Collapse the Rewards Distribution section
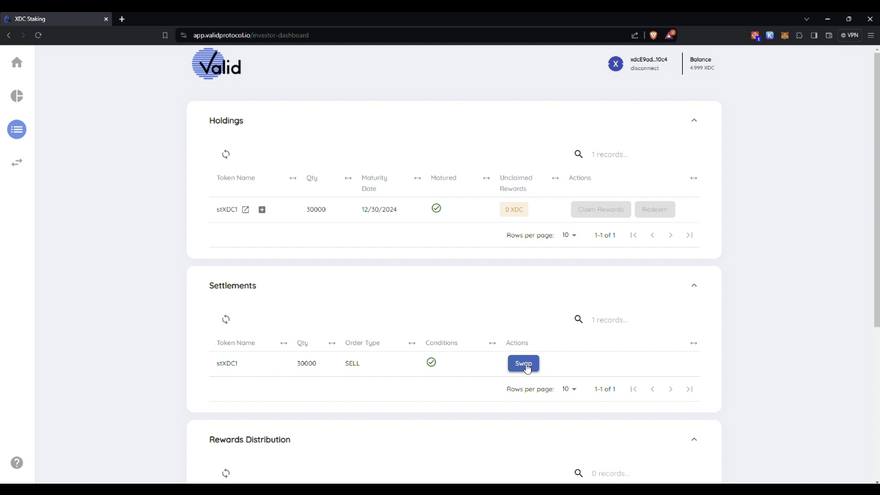The width and height of the screenshot is (880, 495). (x=694, y=439)
